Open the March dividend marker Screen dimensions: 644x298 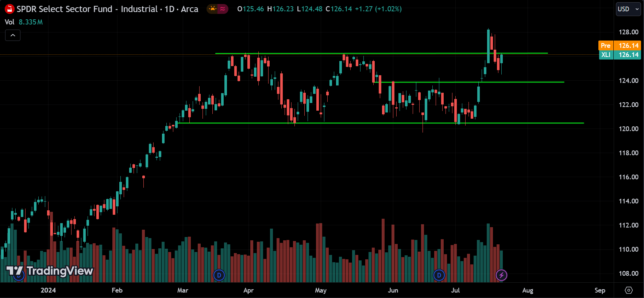219,275
